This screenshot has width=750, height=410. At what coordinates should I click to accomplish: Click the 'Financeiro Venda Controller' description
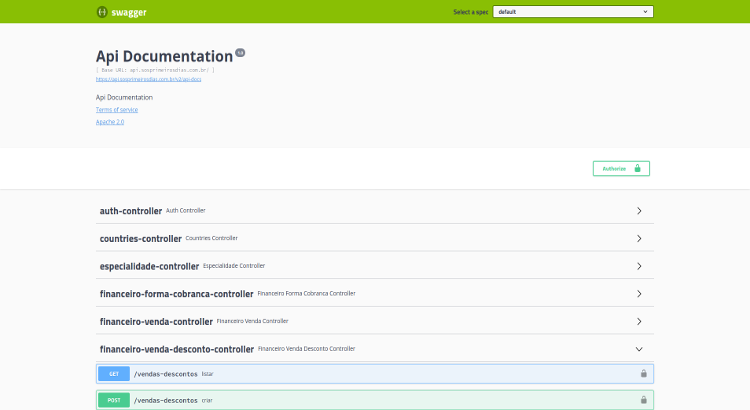click(253, 321)
